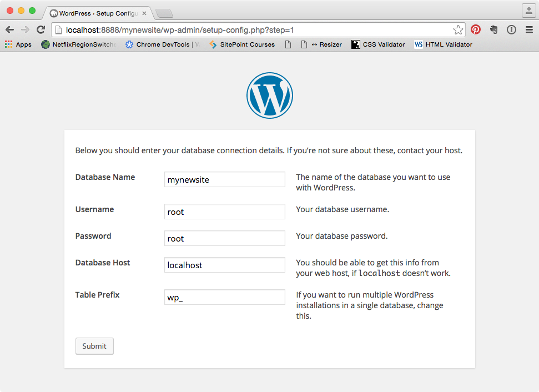Open a new tab with the new-tab button

[164, 13]
